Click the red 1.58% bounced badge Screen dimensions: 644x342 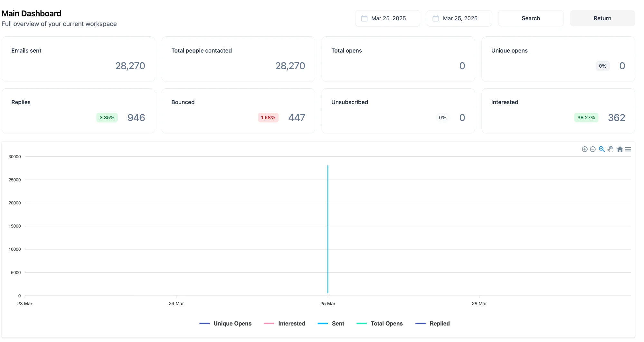(x=268, y=118)
